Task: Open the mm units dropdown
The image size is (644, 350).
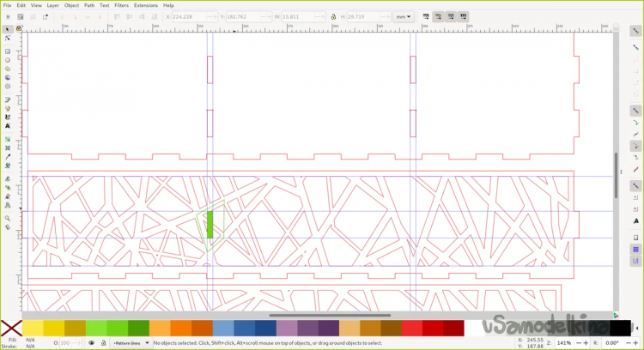Action: click(x=404, y=16)
